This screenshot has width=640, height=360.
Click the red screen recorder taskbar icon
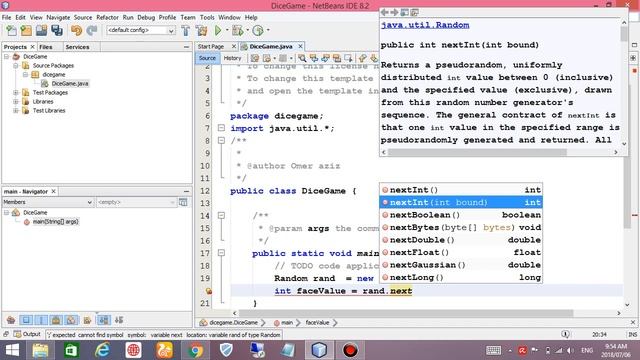pos(350,350)
